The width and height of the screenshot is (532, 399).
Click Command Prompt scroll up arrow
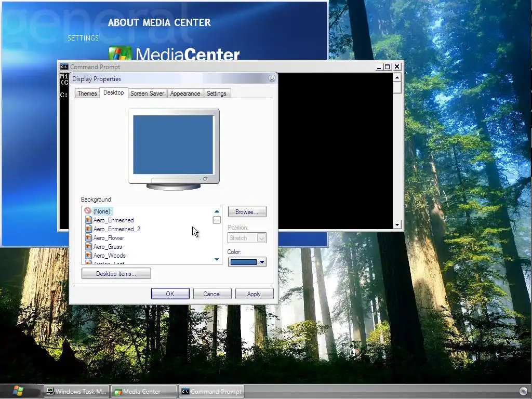[397, 78]
